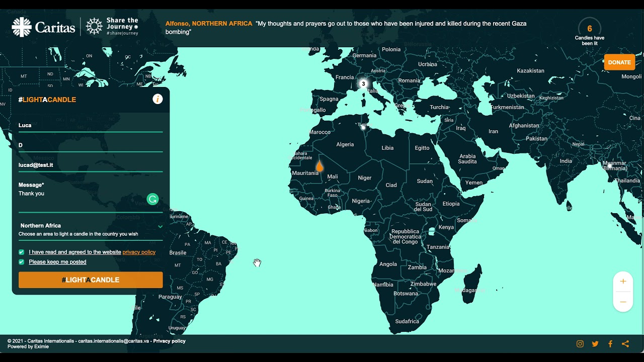Zoom out the map with minus button
The height and width of the screenshot is (362, 644).
click(623, 302)
